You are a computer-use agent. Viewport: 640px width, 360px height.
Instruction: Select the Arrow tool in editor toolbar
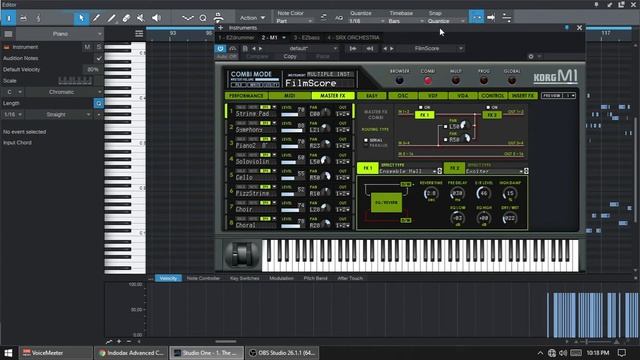pyautogui.click(x=81, y=18)
